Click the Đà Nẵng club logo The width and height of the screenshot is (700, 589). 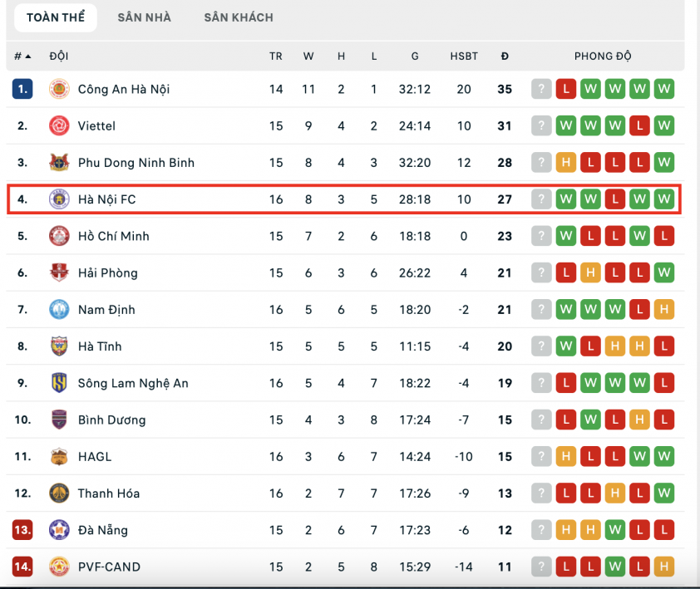(x=59, y=530)
